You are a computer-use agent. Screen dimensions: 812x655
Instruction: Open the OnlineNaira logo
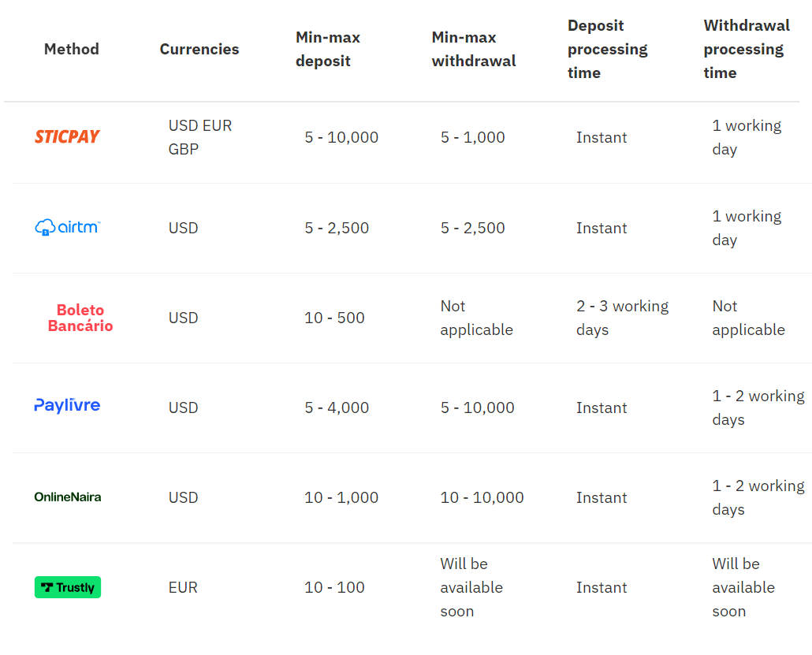[x=67, y=497]
